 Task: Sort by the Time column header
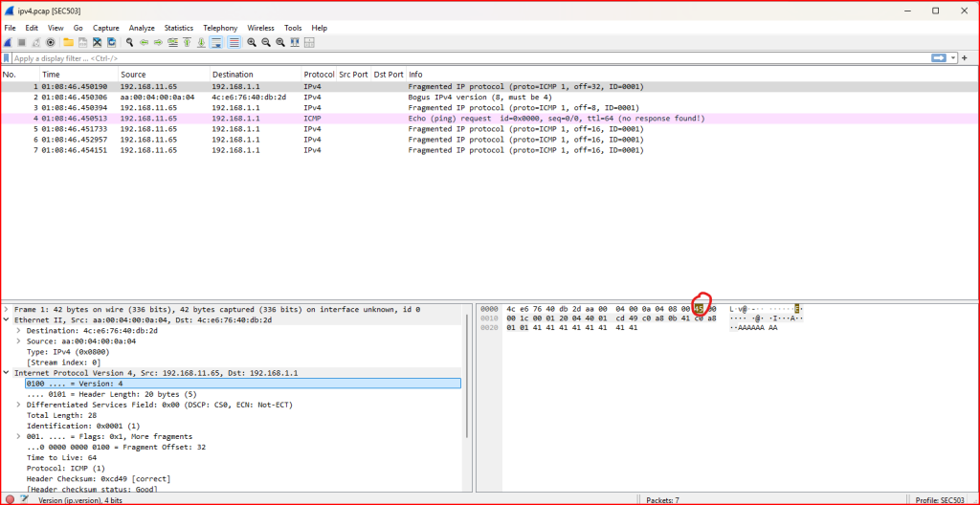point(78,75)
